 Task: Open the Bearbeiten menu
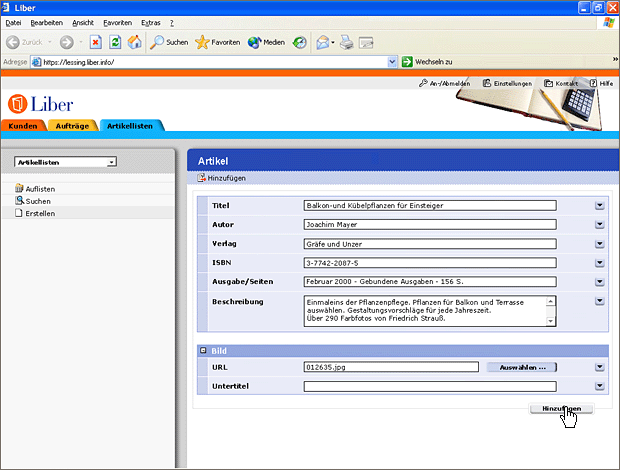click(47, 23)
